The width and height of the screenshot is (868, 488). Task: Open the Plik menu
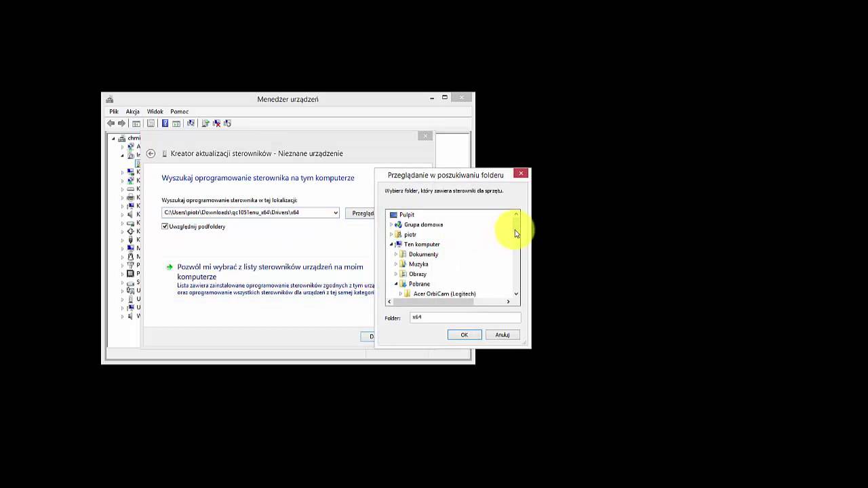pyautogui.click(x=114, y=112)
